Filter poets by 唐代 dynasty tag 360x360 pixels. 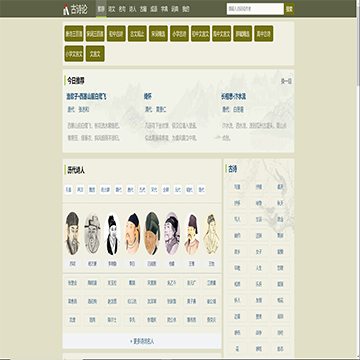tap(130, 190)
